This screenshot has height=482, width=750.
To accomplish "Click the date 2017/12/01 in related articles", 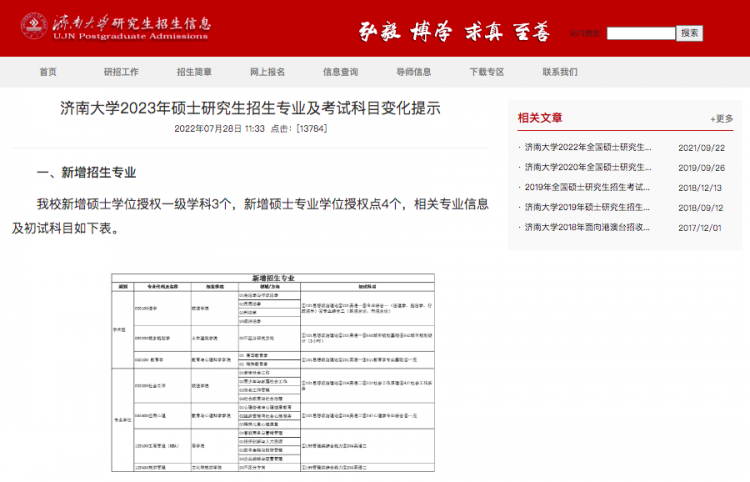I will pos(700,228).
